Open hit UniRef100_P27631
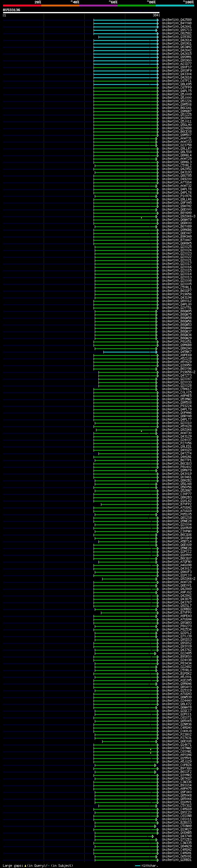Screen dimensions: 197x868 tap(177, 737)
